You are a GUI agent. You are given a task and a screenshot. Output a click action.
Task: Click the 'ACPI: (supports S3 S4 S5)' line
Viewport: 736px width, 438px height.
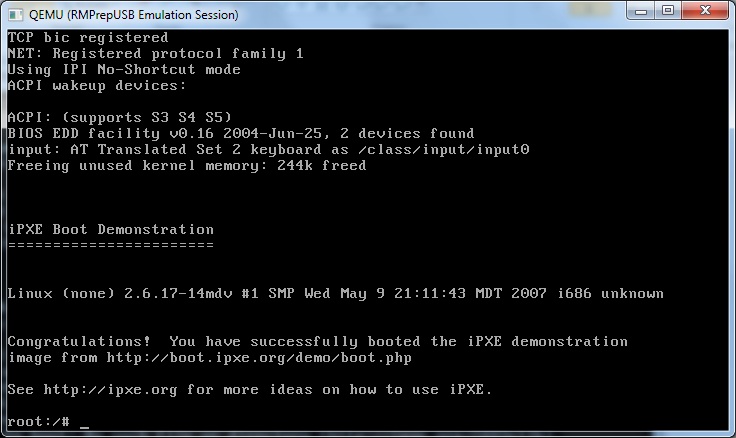tap(120, 117)
